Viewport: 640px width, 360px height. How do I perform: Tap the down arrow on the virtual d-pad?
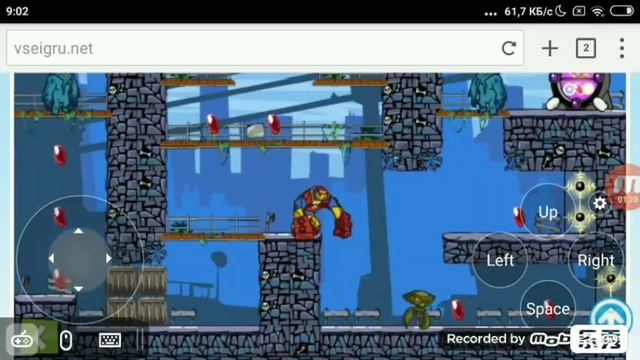point(78,289)
